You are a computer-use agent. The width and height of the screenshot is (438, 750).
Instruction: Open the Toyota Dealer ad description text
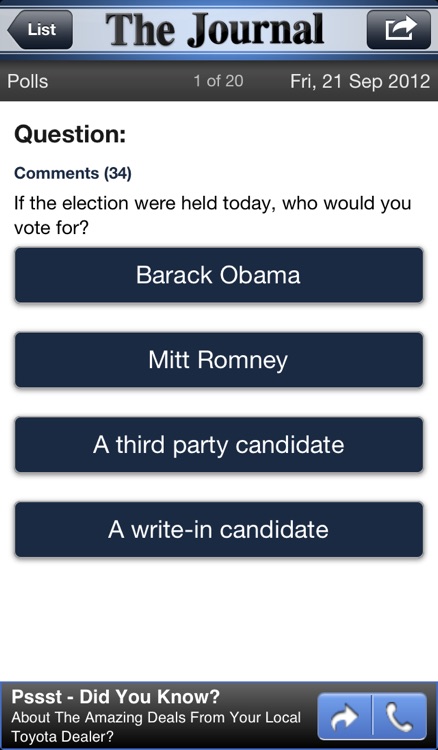point(156,727)
